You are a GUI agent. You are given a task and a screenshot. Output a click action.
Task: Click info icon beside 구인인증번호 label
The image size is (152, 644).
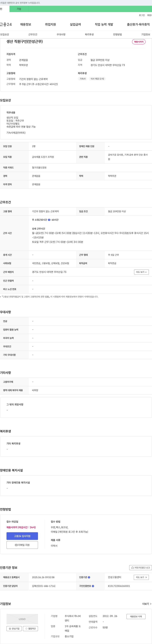click(93, 586)
